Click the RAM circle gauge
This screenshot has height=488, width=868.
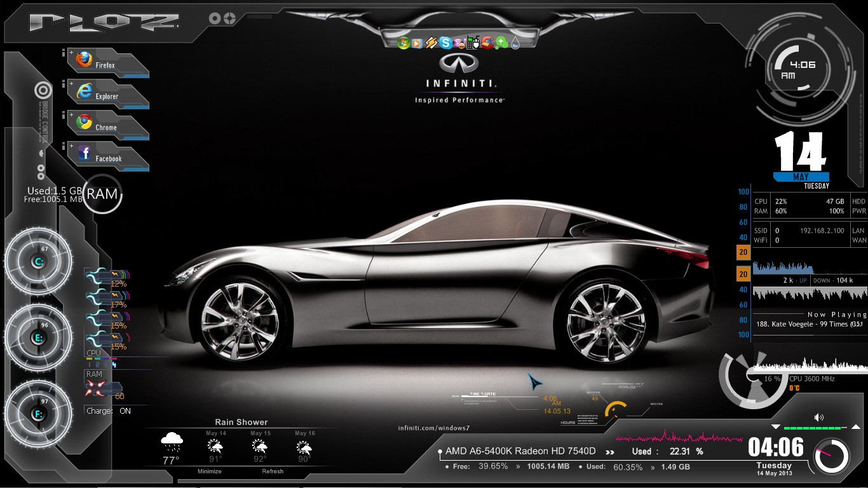tap(102, 194)
